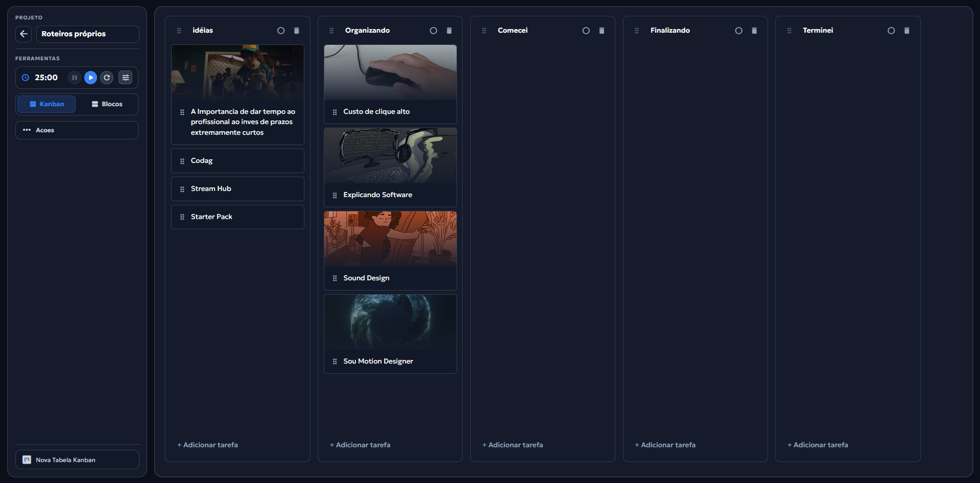Click trash icon on Terminei column
Image resolution: width=980 pixels, height=483 pixels.
click(906, 31)
